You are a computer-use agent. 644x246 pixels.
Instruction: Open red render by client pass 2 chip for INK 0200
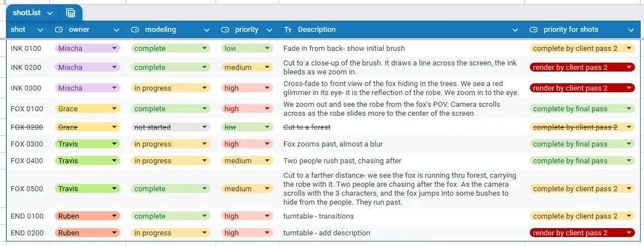coord(582,67)
